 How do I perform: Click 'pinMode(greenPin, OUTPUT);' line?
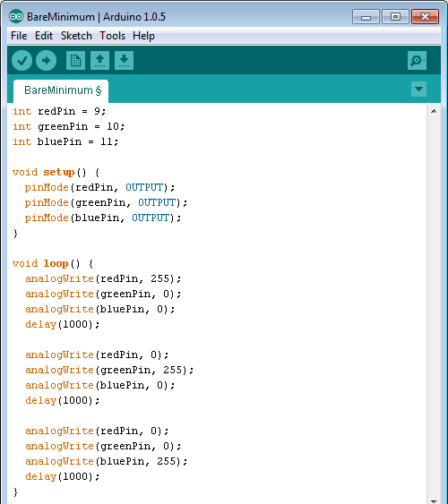(106, 202)
